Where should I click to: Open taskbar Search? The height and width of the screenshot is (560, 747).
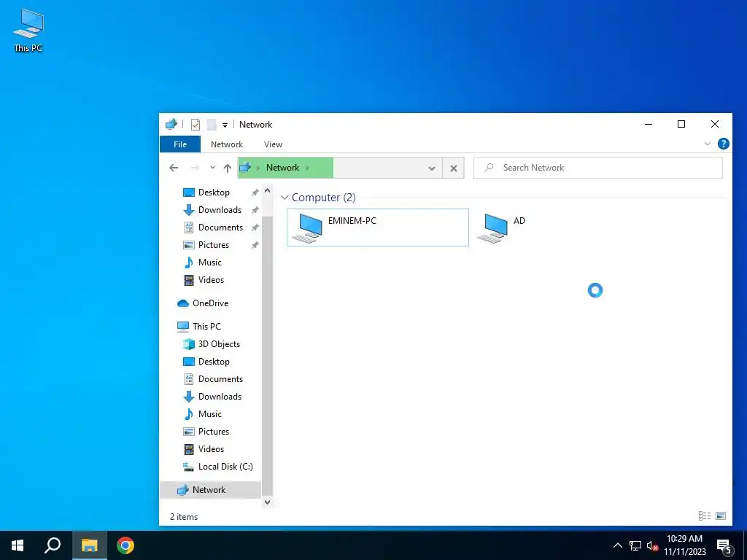point(53,545)
